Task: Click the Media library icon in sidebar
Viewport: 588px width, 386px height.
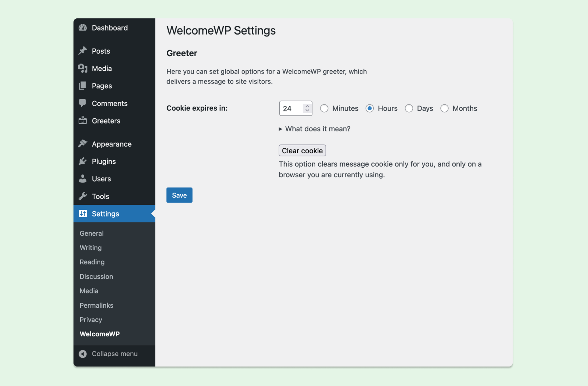Action: coord(83,68)
